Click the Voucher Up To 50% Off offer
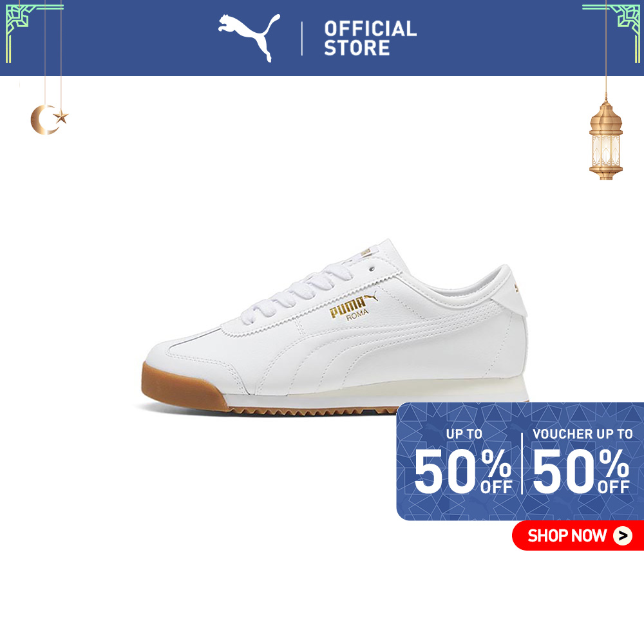The width and height of the screenshot is (644, 644). 582,461
